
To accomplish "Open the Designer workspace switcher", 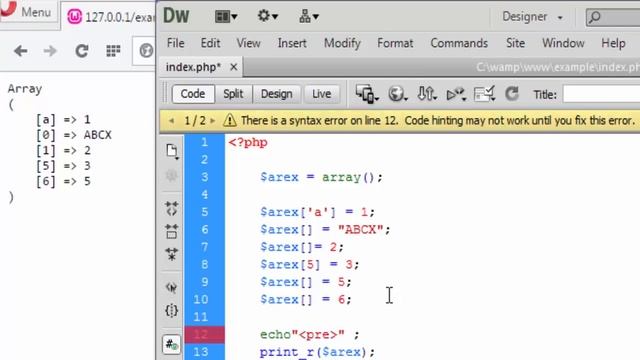I will coord(532,17).
